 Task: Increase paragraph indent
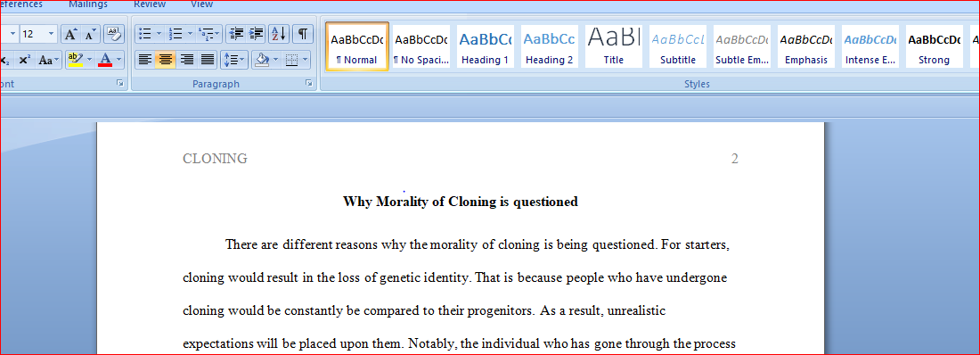[x=257, y=34]
